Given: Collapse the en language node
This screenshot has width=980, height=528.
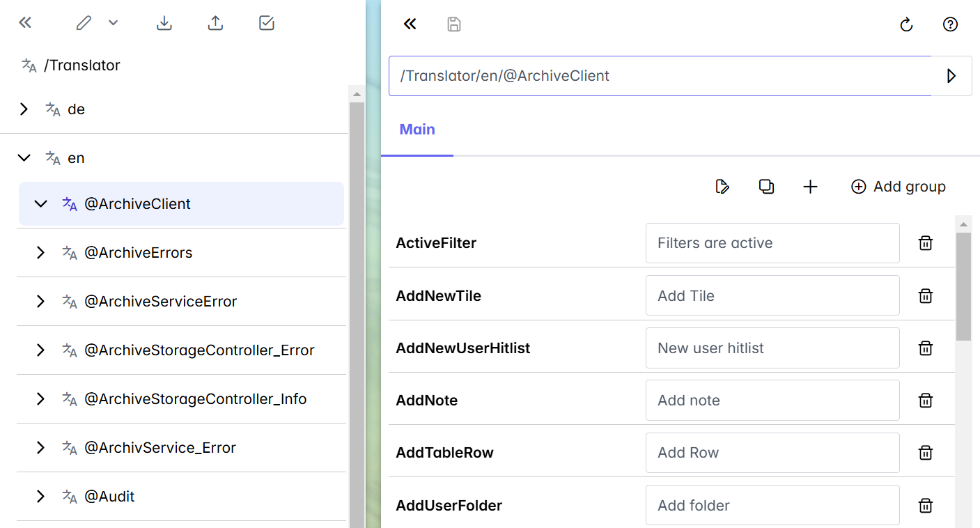Looking at the screenshot, I should [24, 158].
